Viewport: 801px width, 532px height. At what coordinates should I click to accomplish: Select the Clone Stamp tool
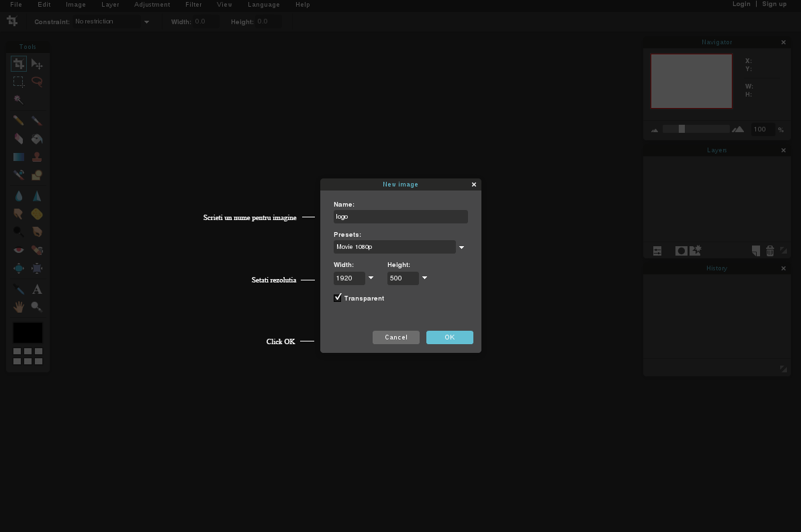(x=37, y=157)
